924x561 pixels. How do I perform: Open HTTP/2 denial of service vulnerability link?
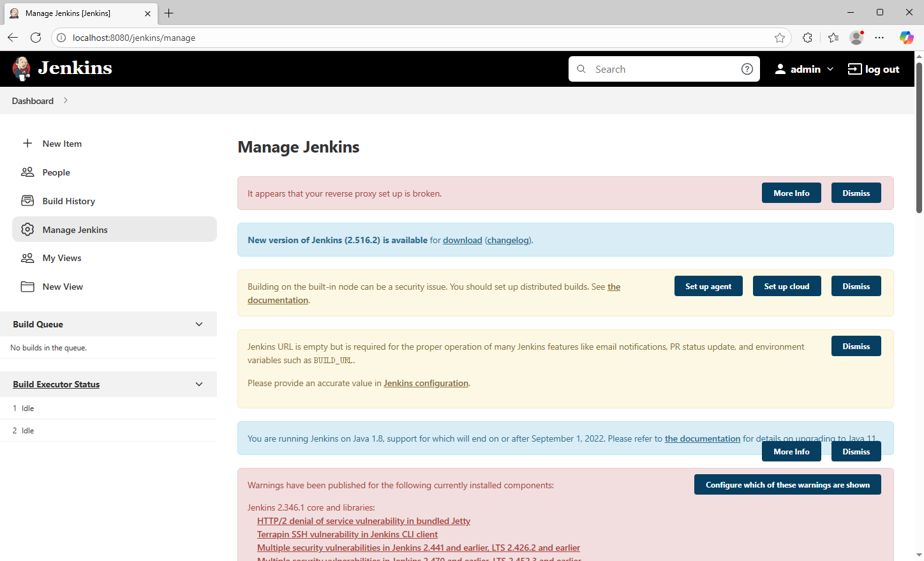click(364, 521)
